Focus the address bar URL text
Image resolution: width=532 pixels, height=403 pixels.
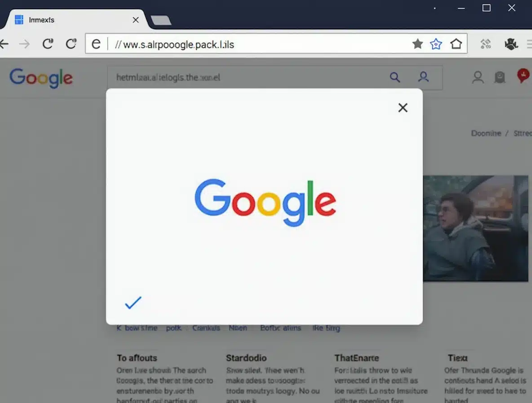pos(174,45)
